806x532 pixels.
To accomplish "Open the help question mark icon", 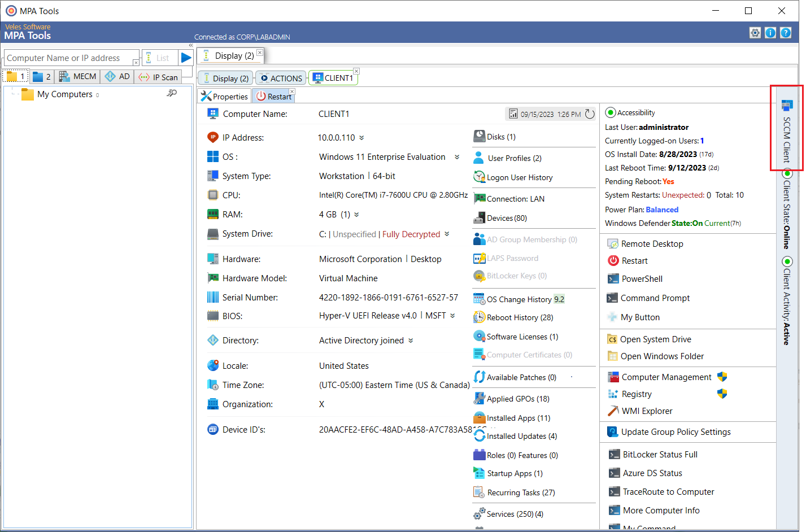I will pyautogui.click(x=785, y=33).
